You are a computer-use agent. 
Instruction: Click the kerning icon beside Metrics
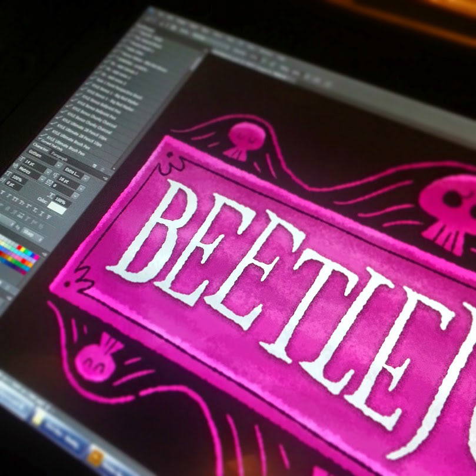pos(15,165)
